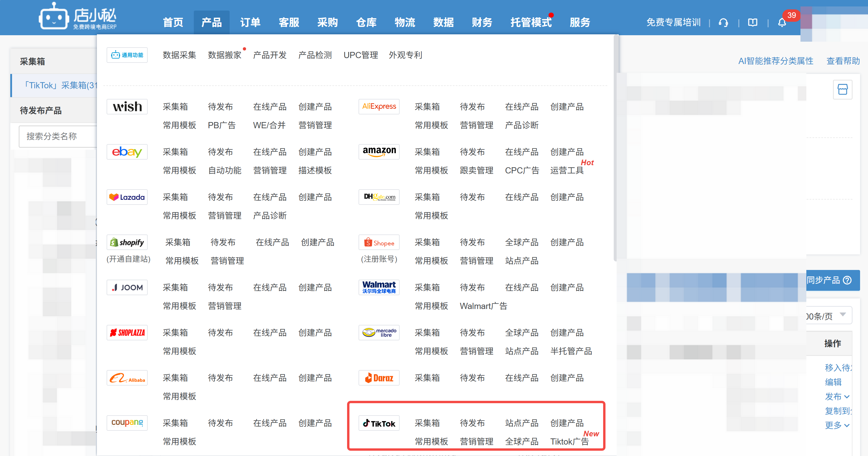
Task: Click the Walmart platform logo
Action: click(x=379, y=287)
